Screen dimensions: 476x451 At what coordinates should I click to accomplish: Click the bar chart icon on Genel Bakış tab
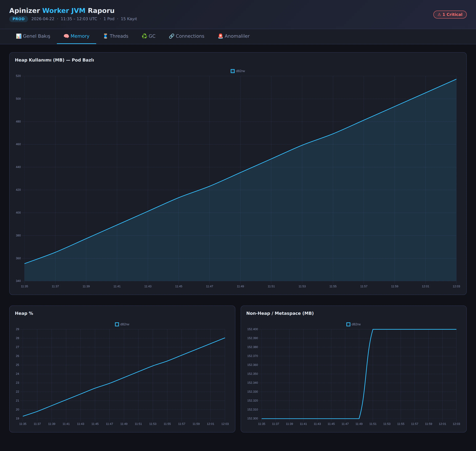pos(19,36)
